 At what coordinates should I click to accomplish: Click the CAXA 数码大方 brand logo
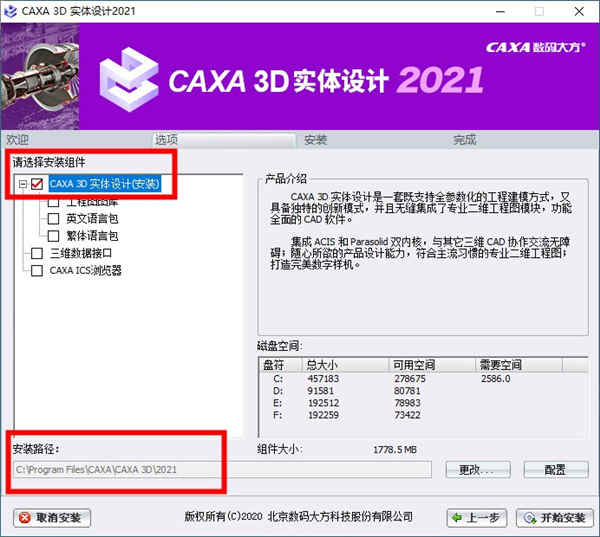[535, 47]
